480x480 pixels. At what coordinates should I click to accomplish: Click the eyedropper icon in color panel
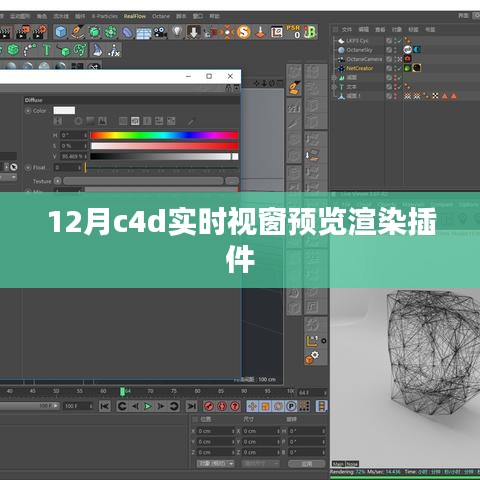(190, 122)
